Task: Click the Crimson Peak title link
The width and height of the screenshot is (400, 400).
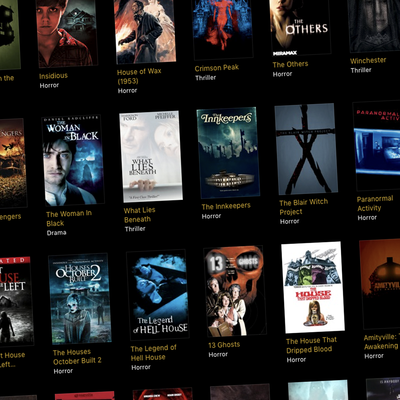Action: point(217,68)
